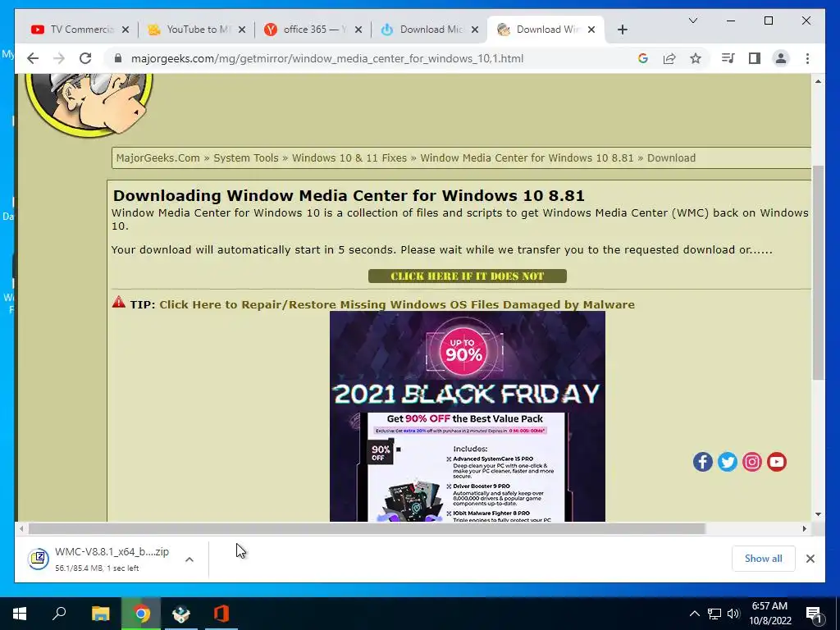Click the scroll up arrow
This screenshot has height=630, width=840.
(x=818, y=81)
